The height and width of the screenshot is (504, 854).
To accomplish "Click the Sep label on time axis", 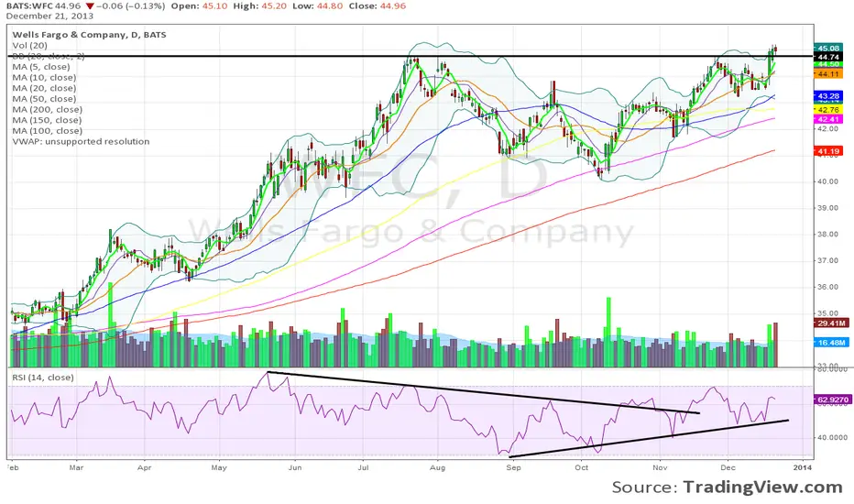I will (514, 467).
